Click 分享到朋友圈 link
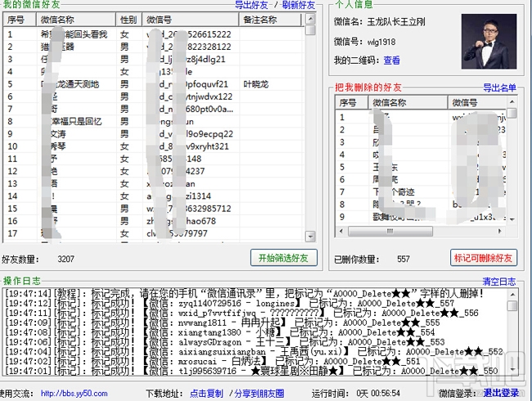 259,394
